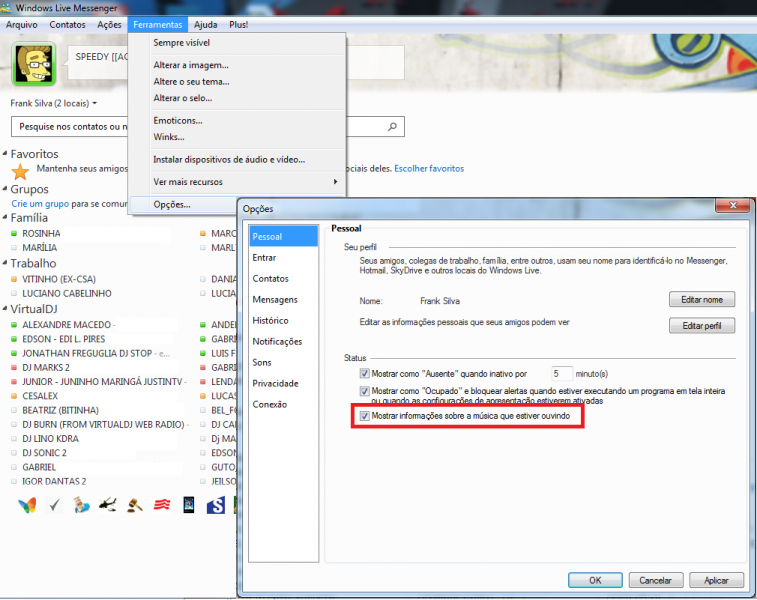Open the Ajuda menu
This screenshot has width=757, height=600.
[206, 25]
